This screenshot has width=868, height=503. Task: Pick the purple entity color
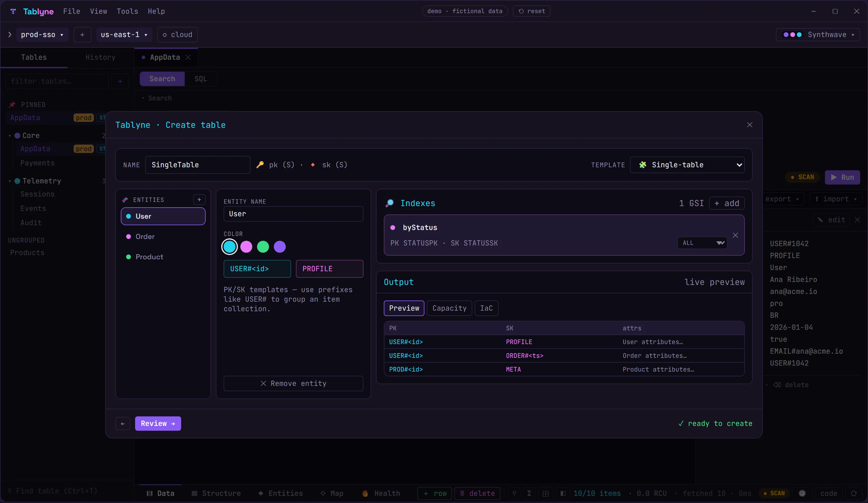tap(280, 247)
